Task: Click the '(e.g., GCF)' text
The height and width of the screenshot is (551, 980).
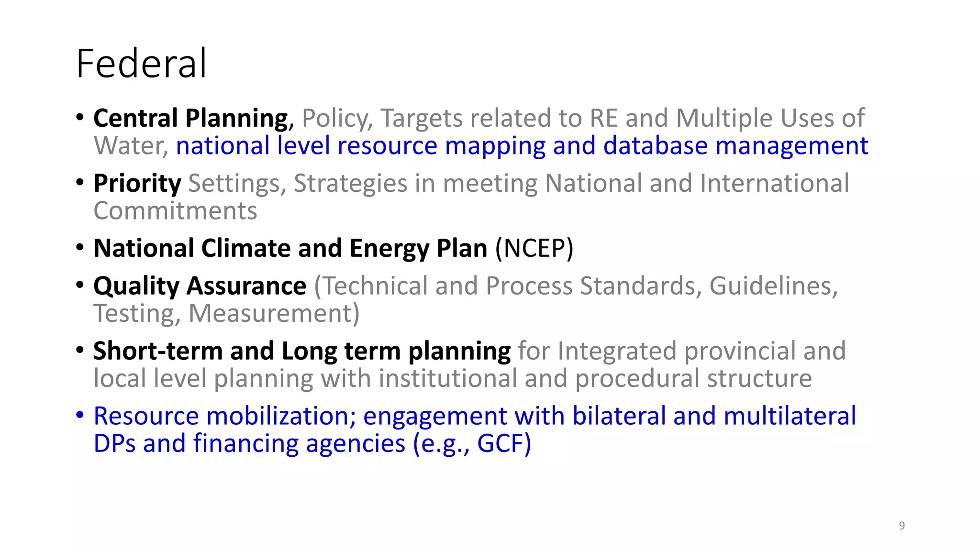Action: 472,443
